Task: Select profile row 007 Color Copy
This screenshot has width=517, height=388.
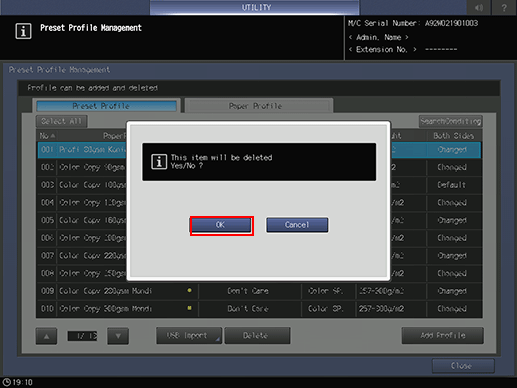Action: (259, 256)
